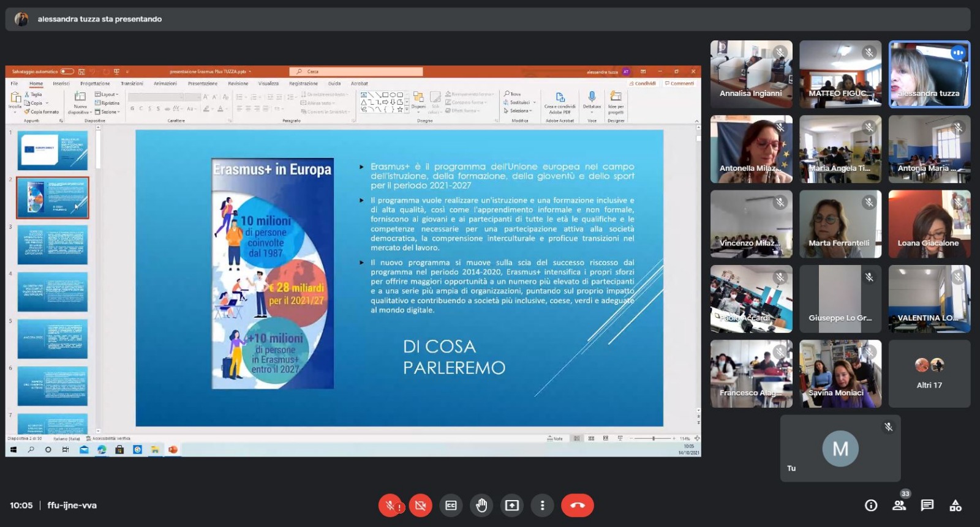Switch to reading view icon
980x527 pixels.
[x=606, y=438]
